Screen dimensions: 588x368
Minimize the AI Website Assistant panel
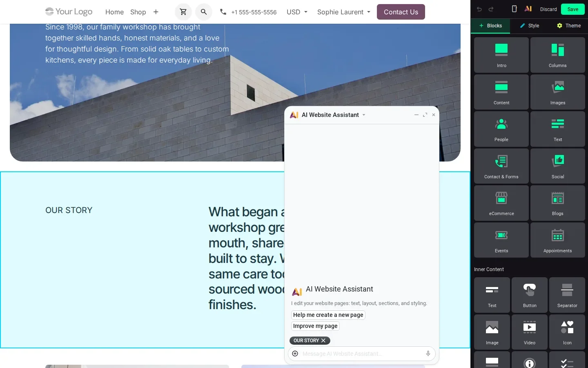point(416,115)
